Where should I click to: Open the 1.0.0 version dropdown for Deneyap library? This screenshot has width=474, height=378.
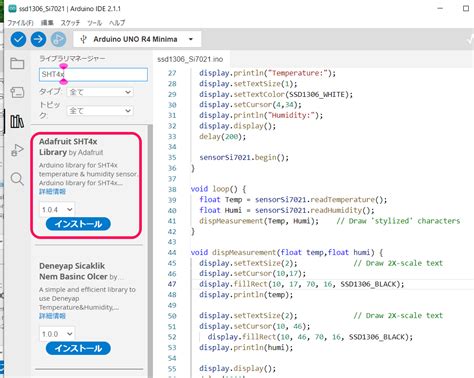[57, 334]
